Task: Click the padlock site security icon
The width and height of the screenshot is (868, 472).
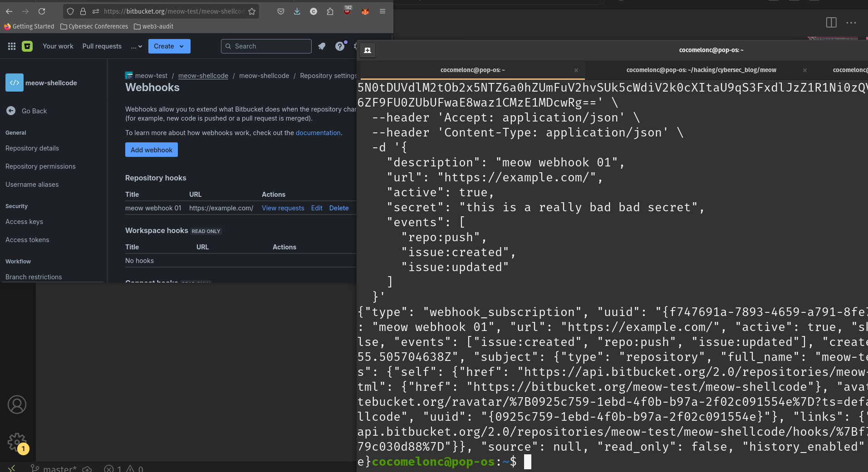Action: click(x=83, y=11)
